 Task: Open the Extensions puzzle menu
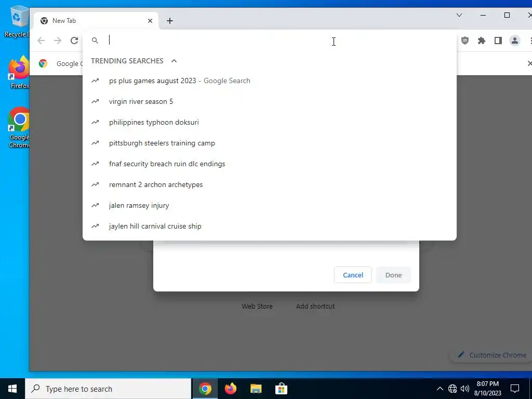[x=482, y=41]
